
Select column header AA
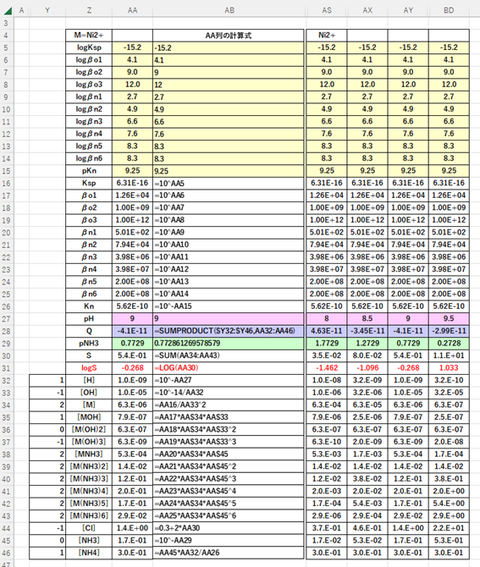tap(132, 10)
